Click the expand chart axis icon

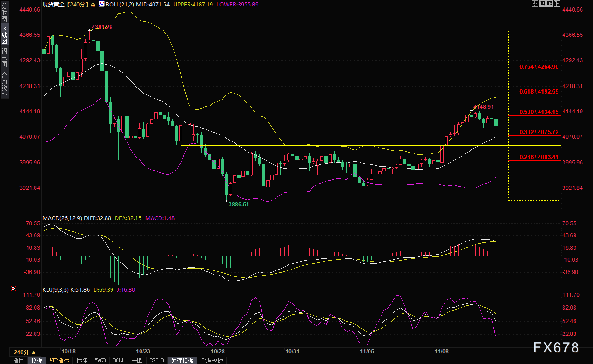[549, 4]
